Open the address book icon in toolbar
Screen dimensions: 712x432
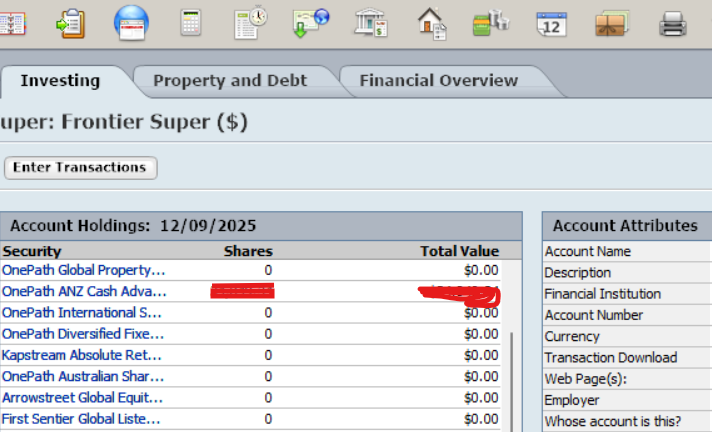point(12,23)
